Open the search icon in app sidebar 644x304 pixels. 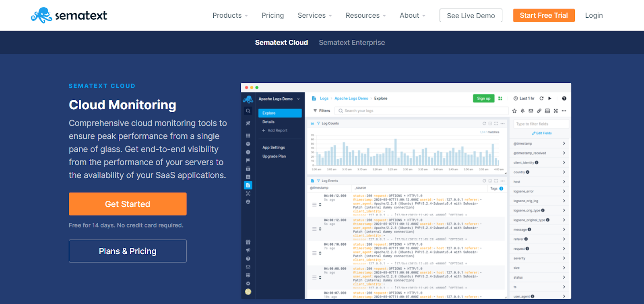pyautogui.click(x=248, y=111)
